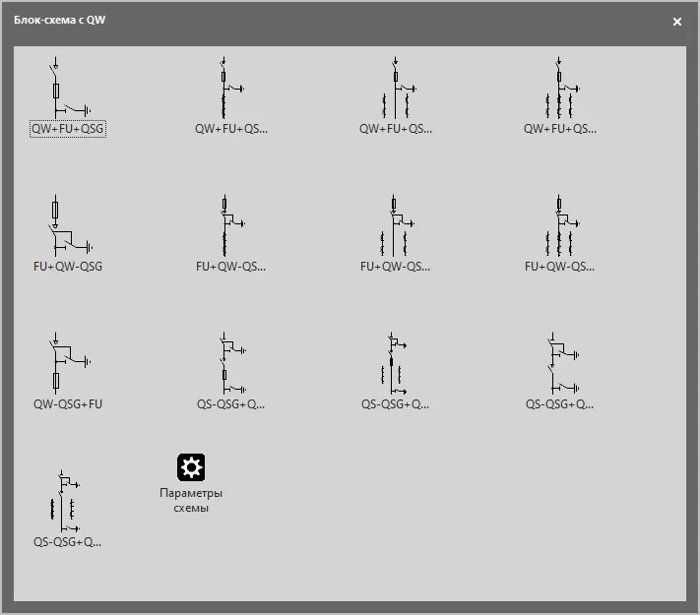Select the QW-QSG+FU scheme diagram
The height and width of the screenshot is (615, 700).
click(67, 364)
